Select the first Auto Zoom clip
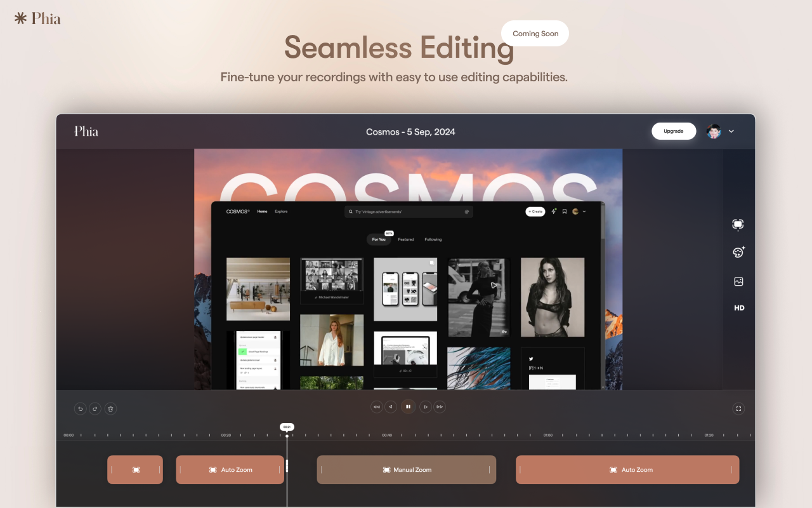Viewport: 812px width, 508px height. pos(230,470)
